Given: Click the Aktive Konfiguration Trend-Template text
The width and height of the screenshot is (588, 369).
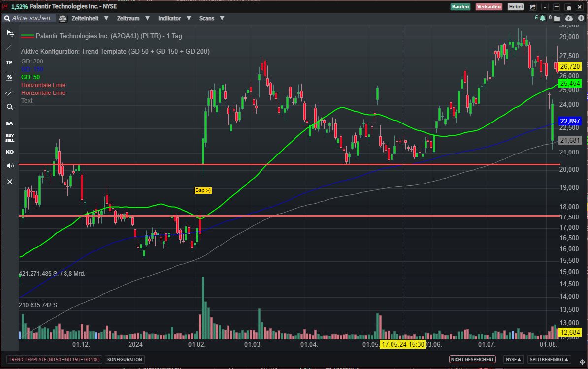Looking at the screenshot, I should point(115,51).
